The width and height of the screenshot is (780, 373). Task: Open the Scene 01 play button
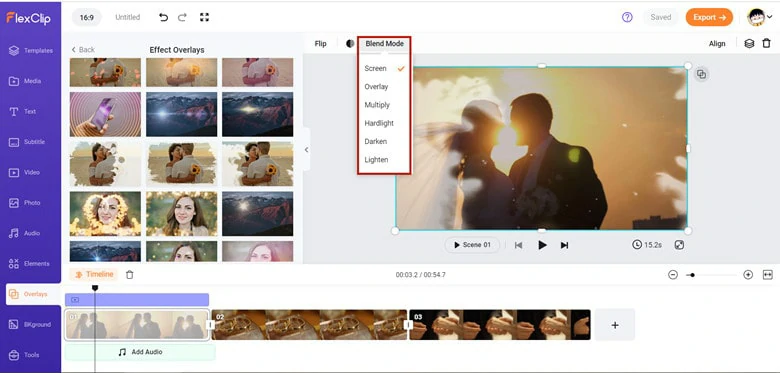[472, 245]
